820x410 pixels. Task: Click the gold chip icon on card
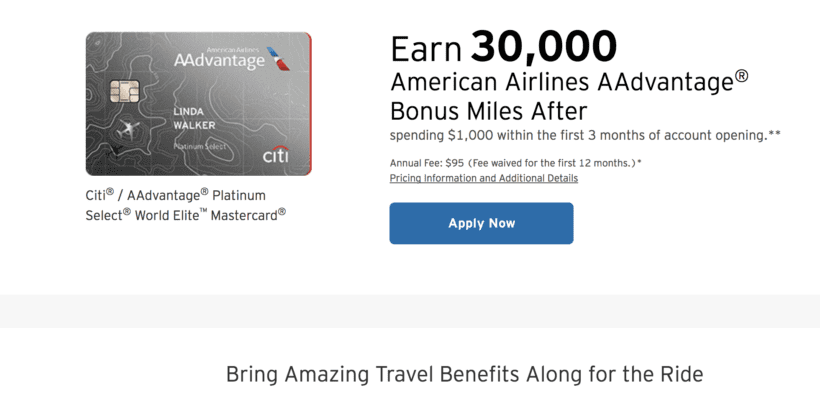(124, 92)
